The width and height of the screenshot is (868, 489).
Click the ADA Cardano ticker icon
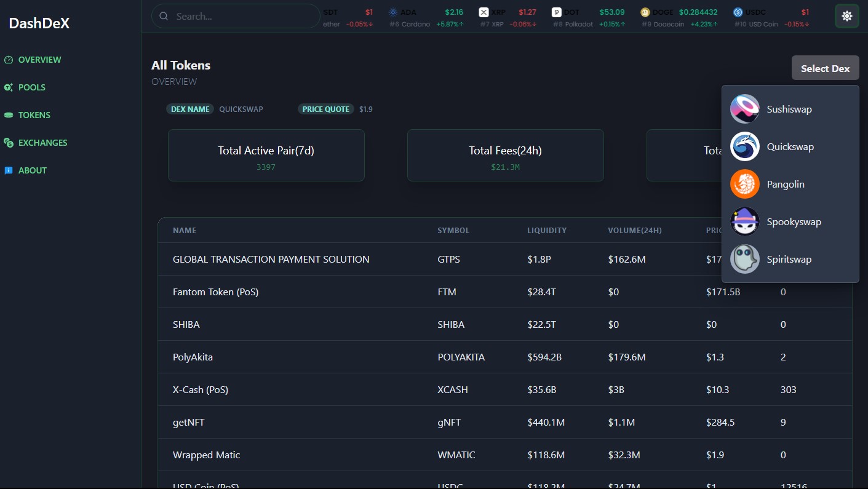(x=393, y=12)
